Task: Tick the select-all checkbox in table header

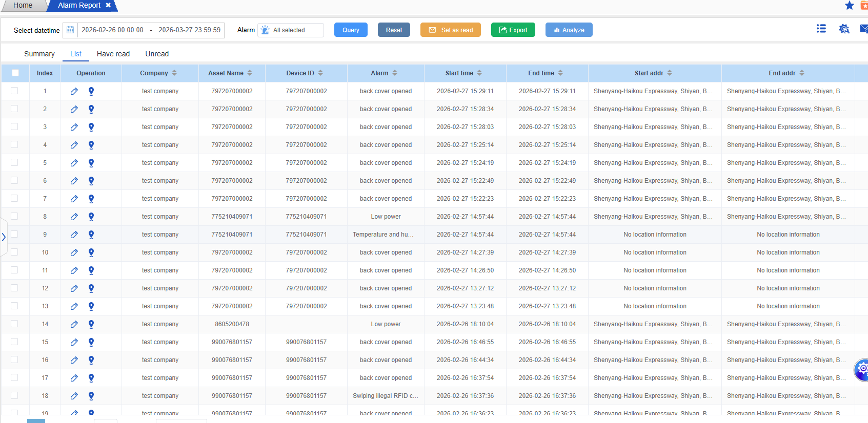Action: point(15,73)
